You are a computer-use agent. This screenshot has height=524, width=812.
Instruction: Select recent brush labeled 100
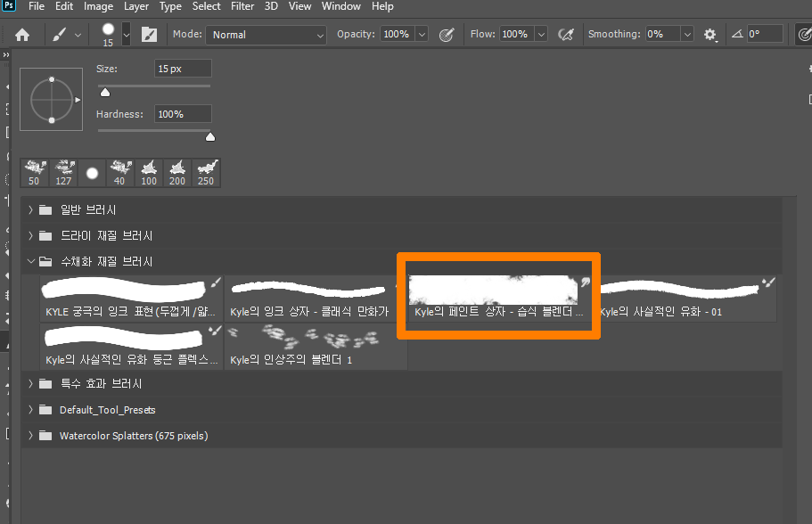(x=149, y=172)
